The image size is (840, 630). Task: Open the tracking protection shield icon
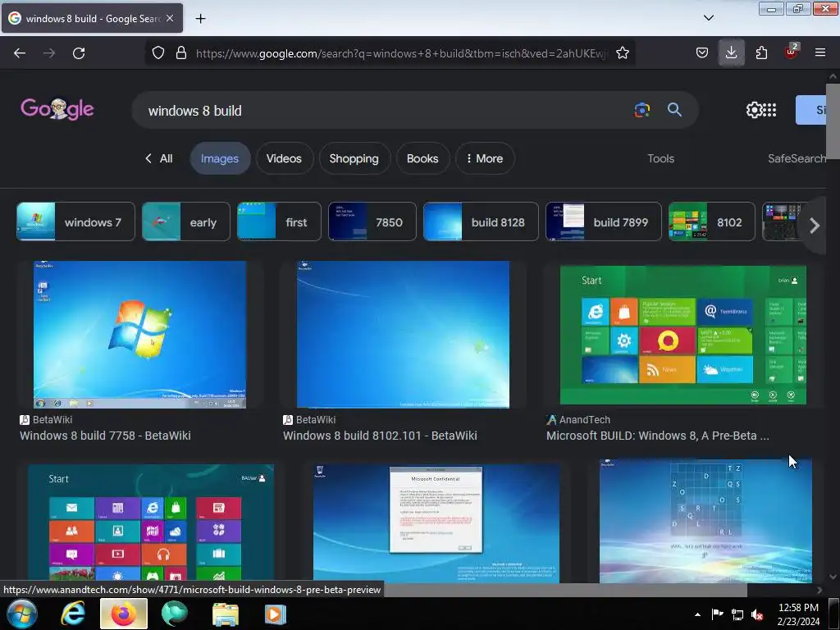[158, 52]
